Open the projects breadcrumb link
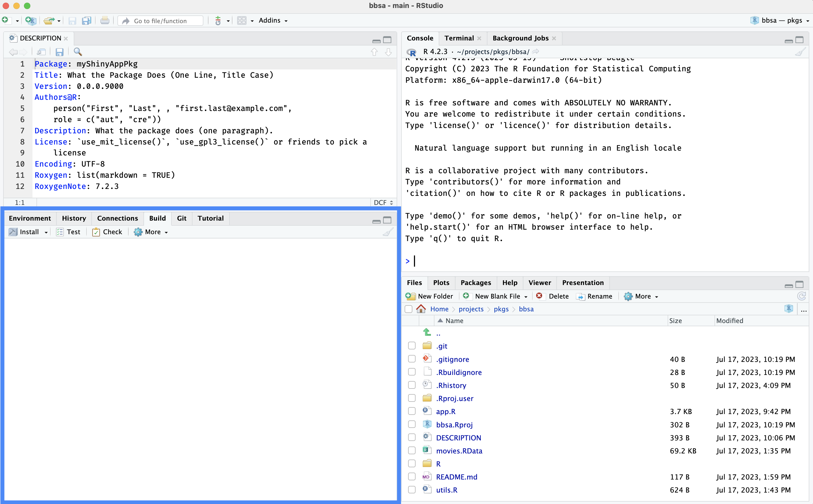 [x=471, y=309]
